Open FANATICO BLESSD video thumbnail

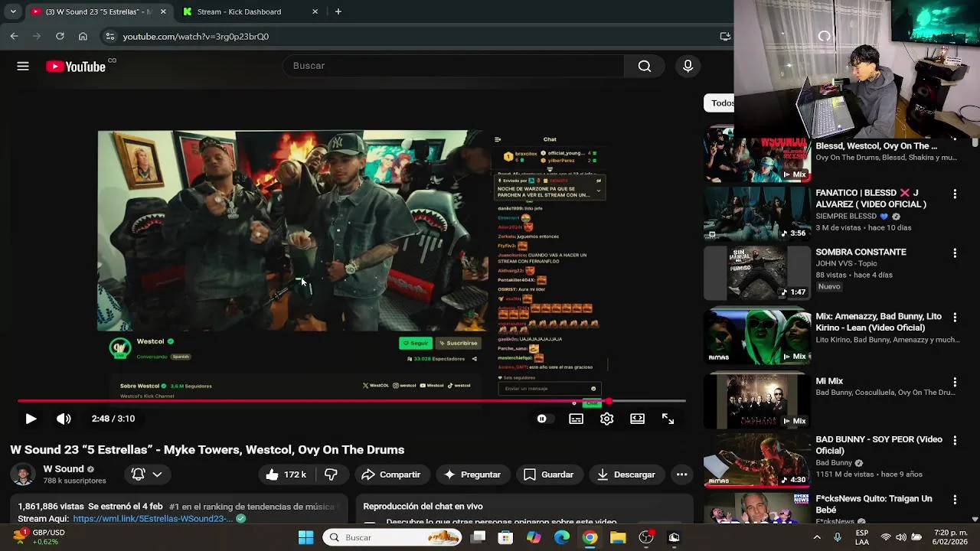pos(757,214)
